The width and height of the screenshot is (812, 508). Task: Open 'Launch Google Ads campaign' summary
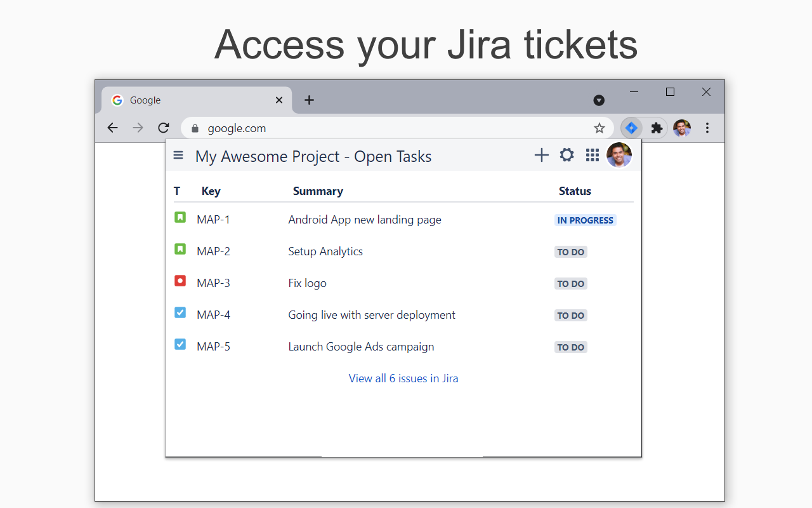[x=361, y=347]
